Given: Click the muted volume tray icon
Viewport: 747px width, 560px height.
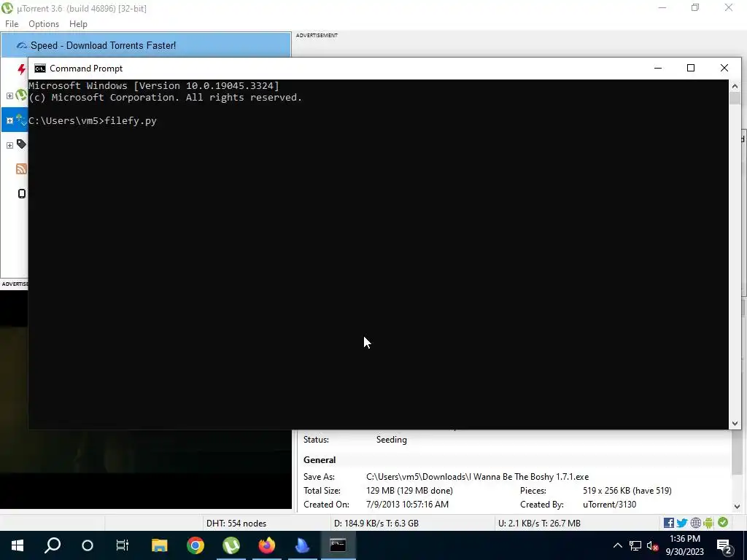Looking at the screenshot, I should tap(653, 545).
